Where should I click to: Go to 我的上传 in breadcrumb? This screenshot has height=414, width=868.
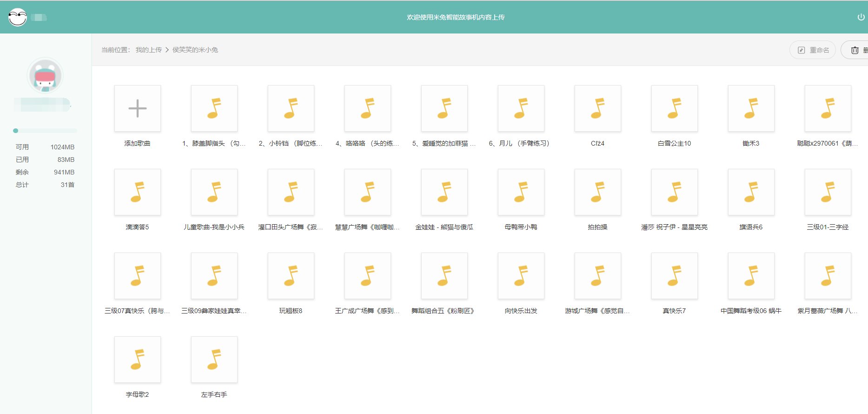[x=149, y=50]
